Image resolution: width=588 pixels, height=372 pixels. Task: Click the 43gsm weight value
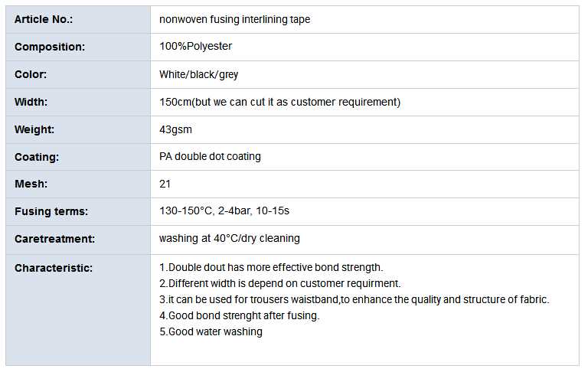pyautogui.click(x=175, y=129)
